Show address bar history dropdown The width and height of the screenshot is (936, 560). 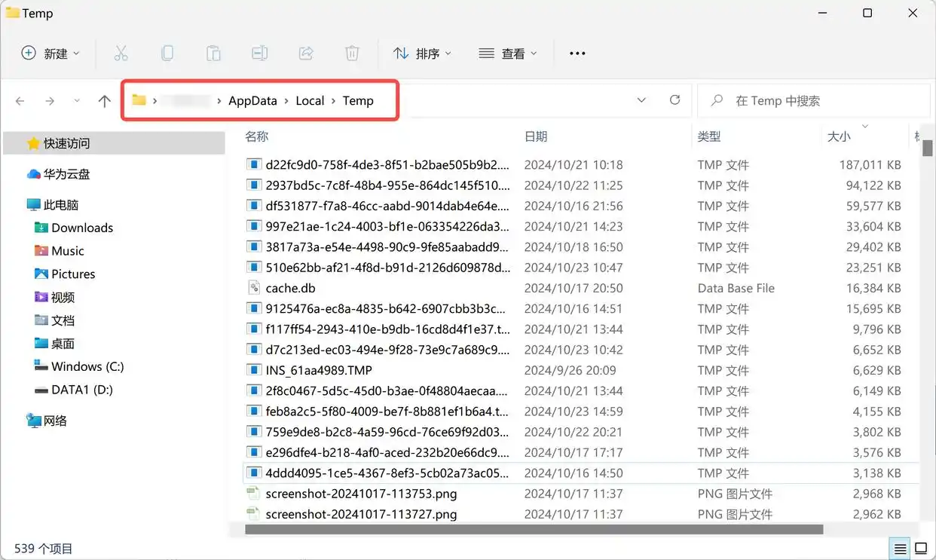click(x=641, y=100)
